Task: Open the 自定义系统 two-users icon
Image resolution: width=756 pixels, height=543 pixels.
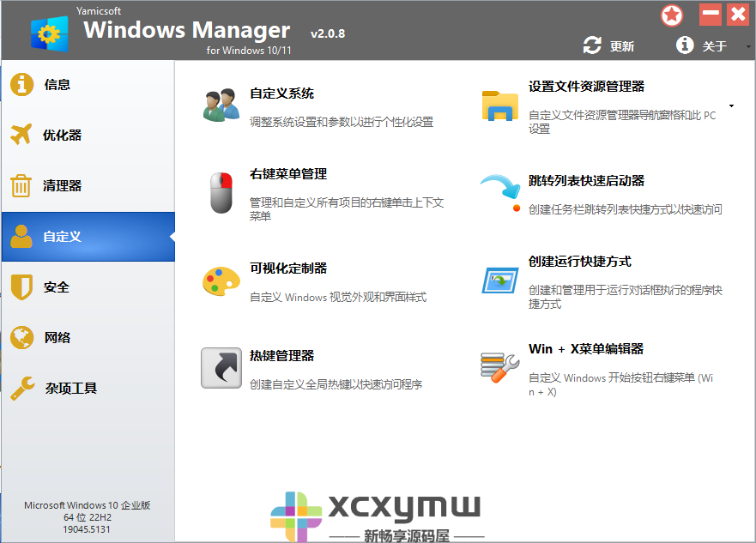Action: (x=221, y=105)
